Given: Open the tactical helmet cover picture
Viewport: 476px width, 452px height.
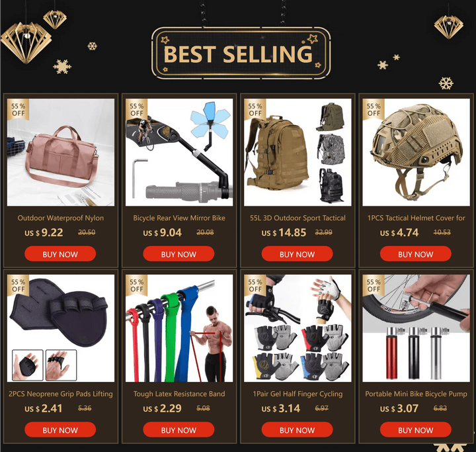Looking at the screenshot, I should coord(416,152).
